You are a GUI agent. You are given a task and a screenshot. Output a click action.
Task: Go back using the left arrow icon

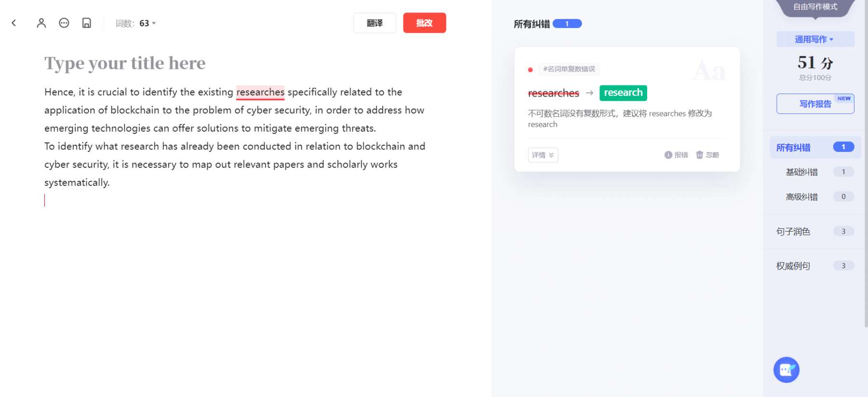pyautogui.click(x=14, y=23)
